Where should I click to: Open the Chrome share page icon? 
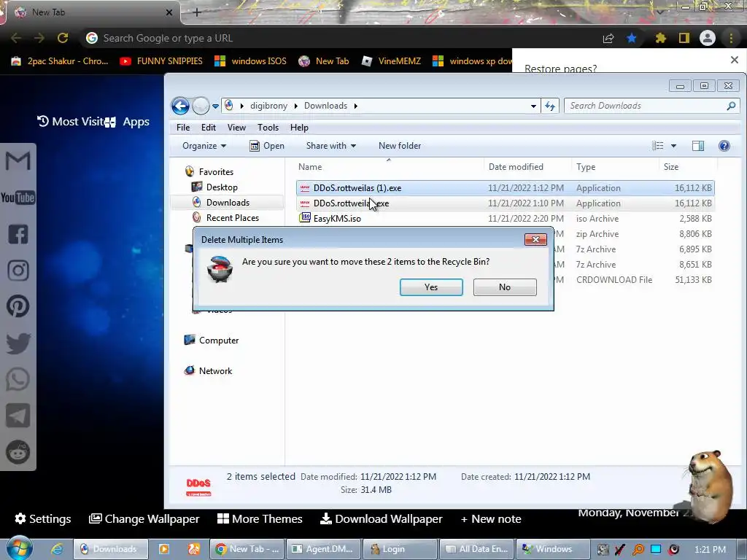point(608,38)
